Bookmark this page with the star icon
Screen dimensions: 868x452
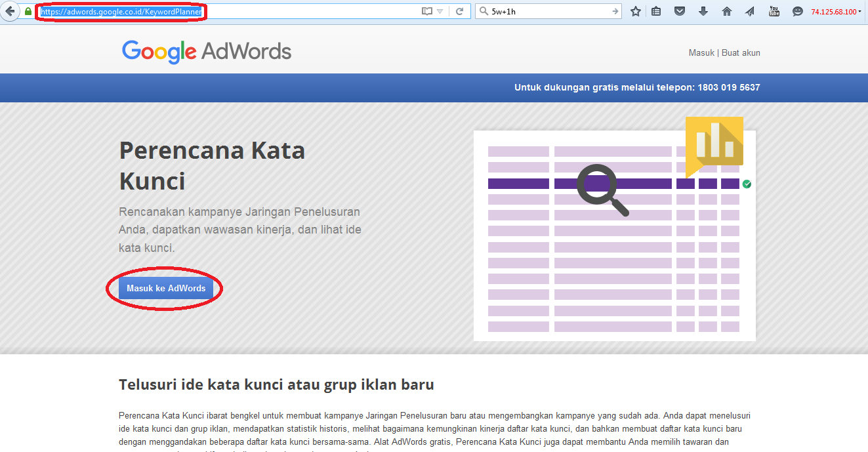636,11
